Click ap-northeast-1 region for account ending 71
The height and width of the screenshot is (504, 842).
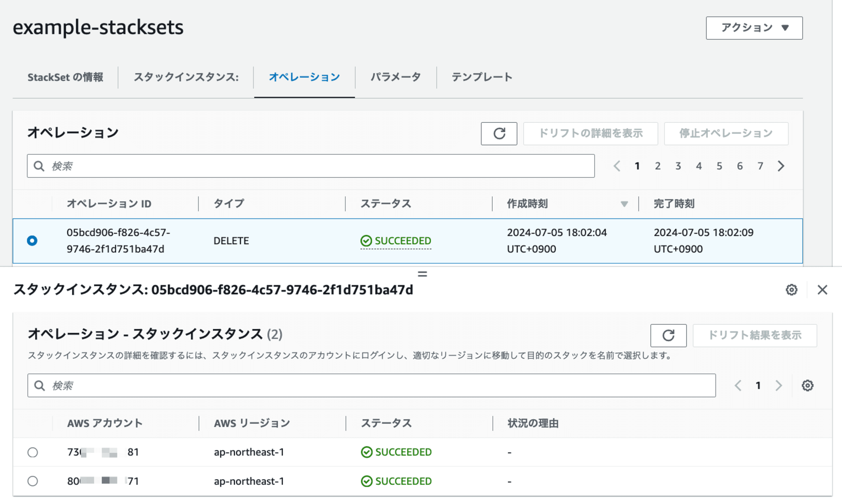pyautogui.click(x=249, y=481)
